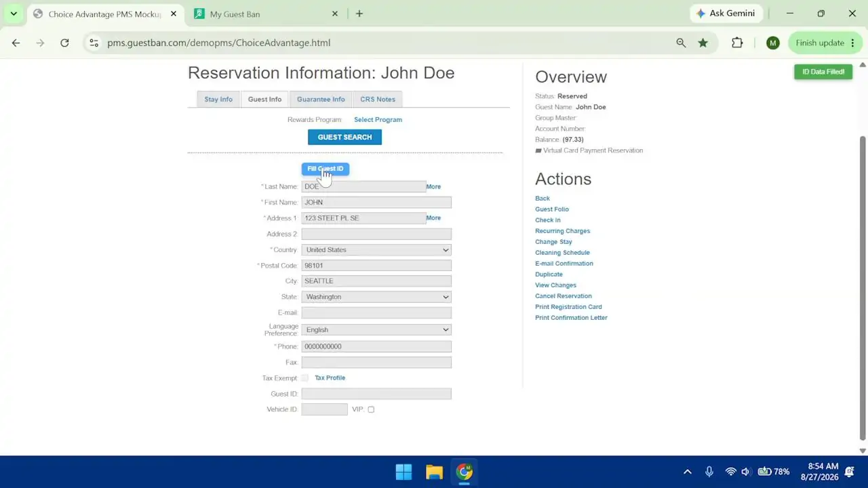The width and height of the screenshot is (868, 488).
Task: Click the Address 2 field
Action: point(376,234)
